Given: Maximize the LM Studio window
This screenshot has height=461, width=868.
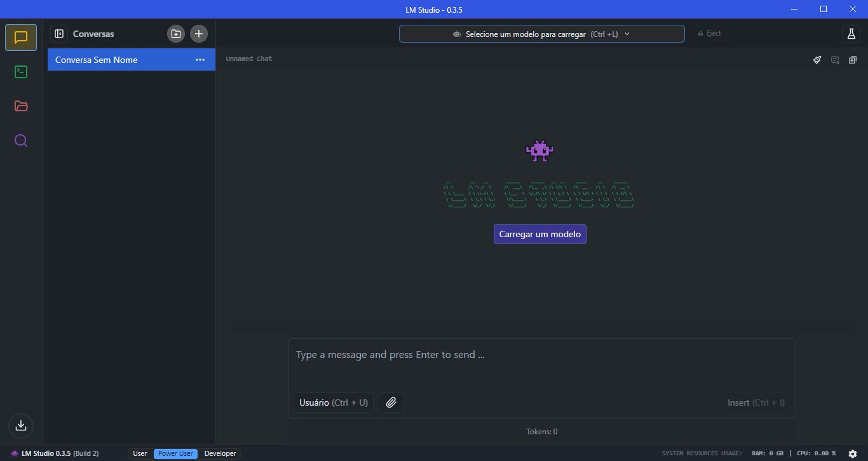Looking at the screenshot, I should coord(824,9).
